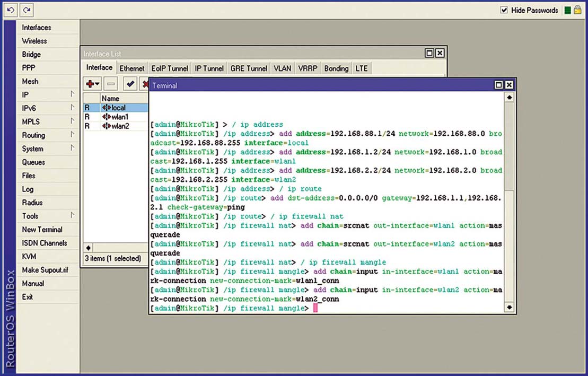Click the Undo arrow icon
Viewport: 588px width, 376px height.
[x=11, y=10]
